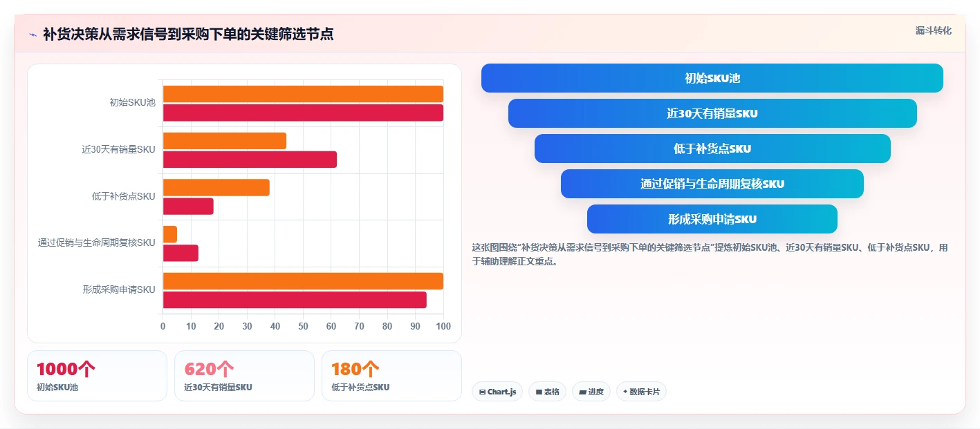
Task: Click the chart axis label 近30天有销量SKU
Action: 118,149
